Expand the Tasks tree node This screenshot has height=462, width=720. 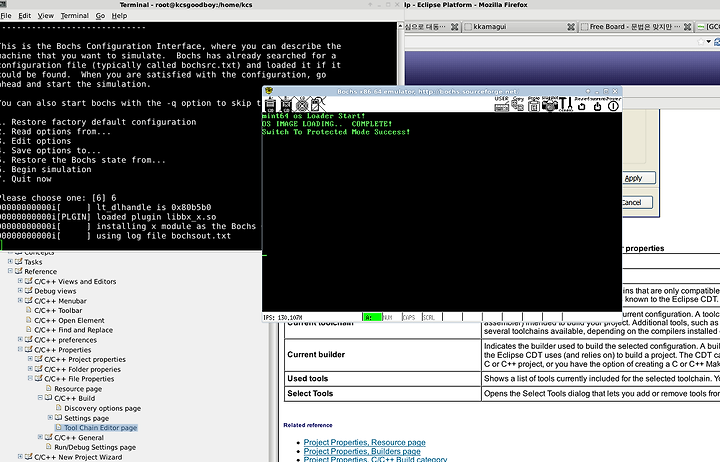(x=10, y=261)
